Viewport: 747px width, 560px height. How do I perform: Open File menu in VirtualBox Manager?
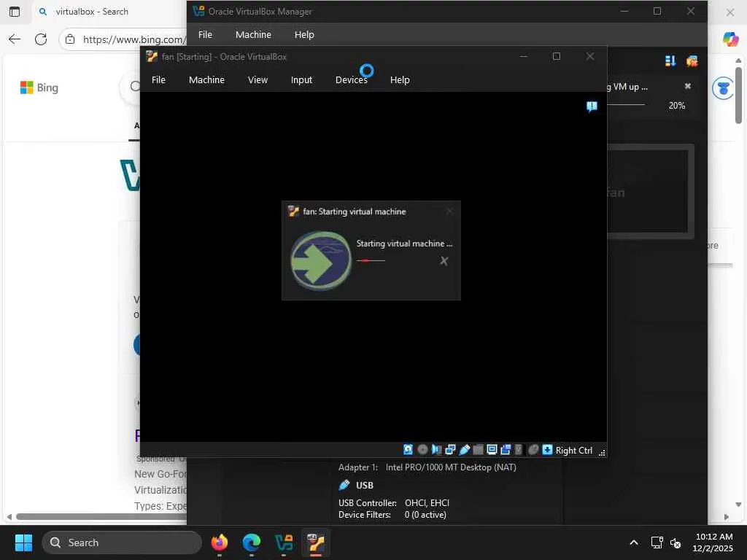[205, 35]
